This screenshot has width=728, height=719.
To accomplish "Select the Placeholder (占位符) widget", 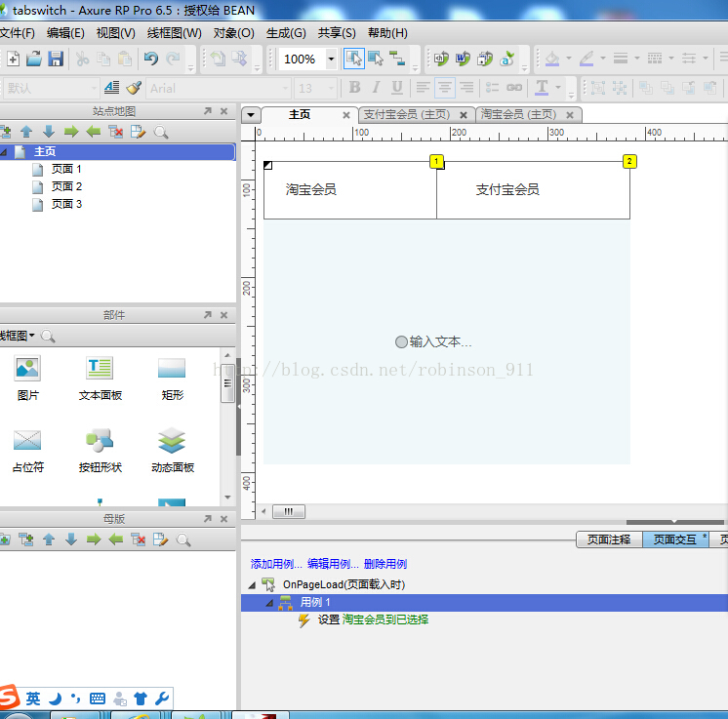I will click(x=27, y=451).
